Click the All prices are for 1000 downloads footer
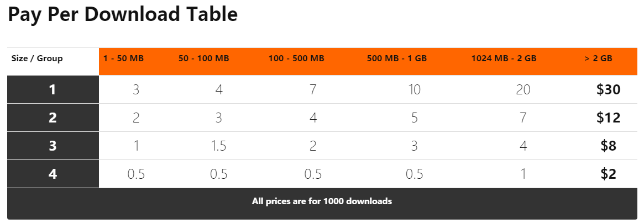644x224 pixels. 322,201
